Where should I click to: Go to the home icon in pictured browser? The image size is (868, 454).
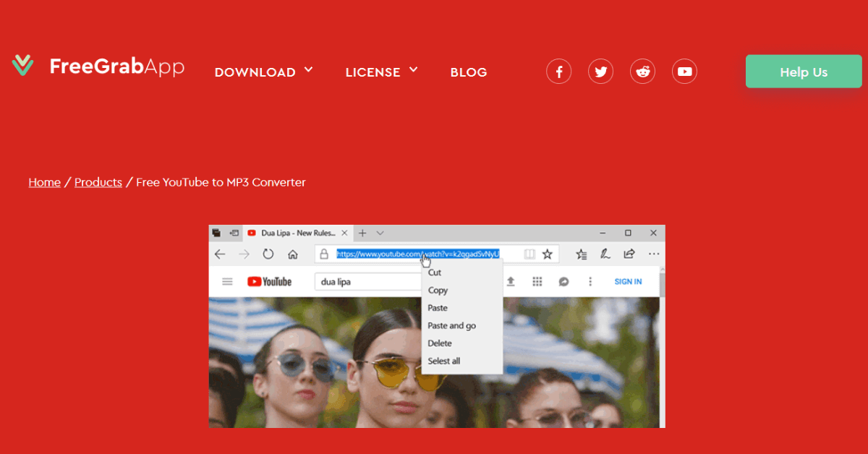click(x=293, y=254)
